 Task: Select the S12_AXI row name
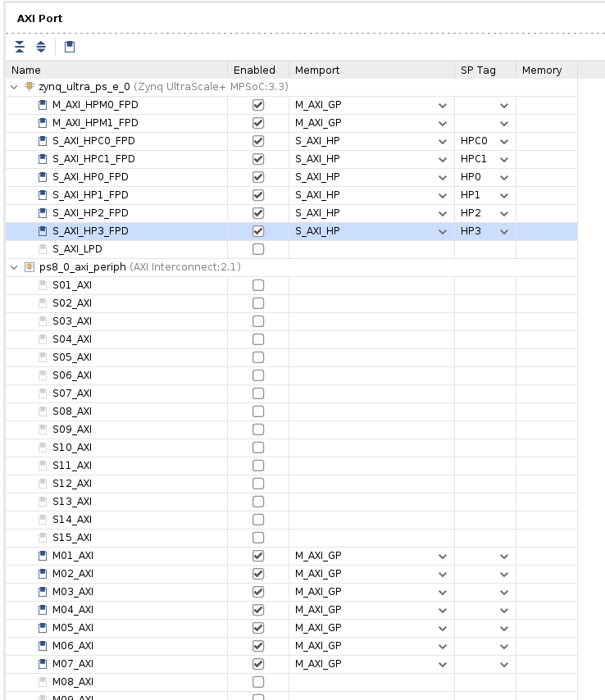[72, 484]
